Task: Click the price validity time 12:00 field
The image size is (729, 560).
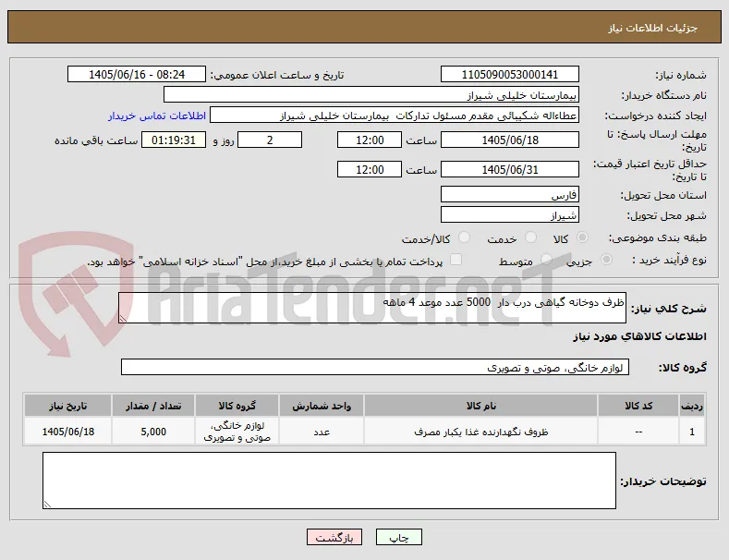Action: (x=370, y=169)
